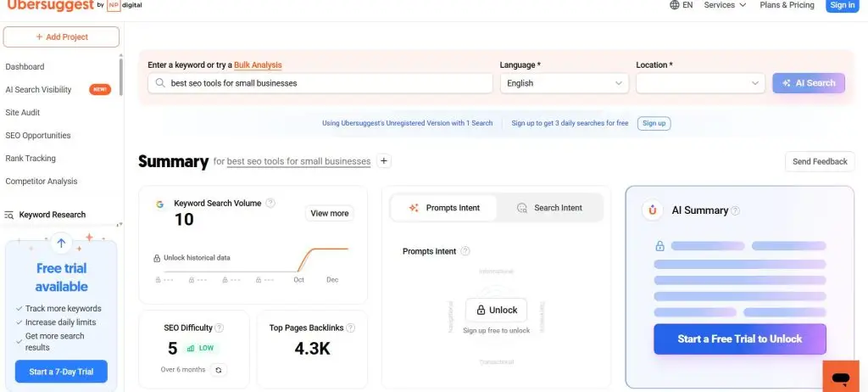This screenshot has width=868, height=392.
Task: Open Plans & Pricing
Action: tap(787, 5)
